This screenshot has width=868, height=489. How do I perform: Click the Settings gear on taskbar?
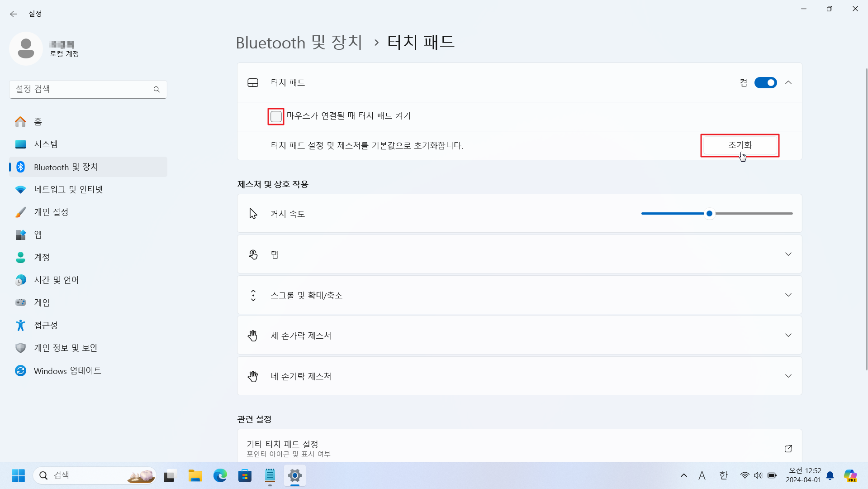[x=295, y=475]
